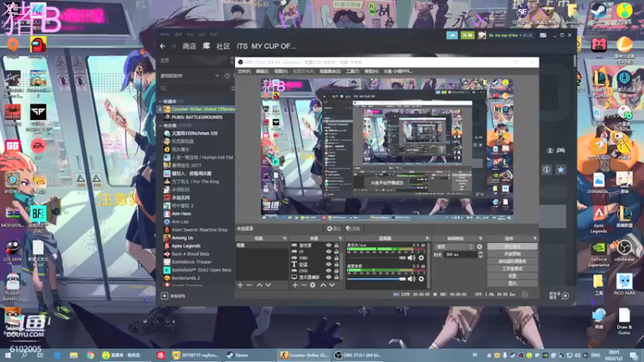The image size is (644, 362).
Task: Collapse the uncategorized group in Steam library
Action: (x=160, y=125)
